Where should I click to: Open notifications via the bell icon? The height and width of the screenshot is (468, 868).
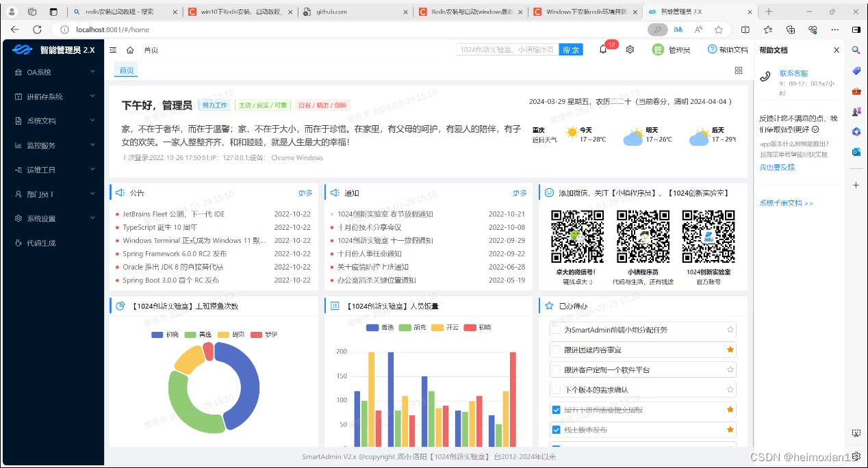pyautogui.click(x=603, y=49)
